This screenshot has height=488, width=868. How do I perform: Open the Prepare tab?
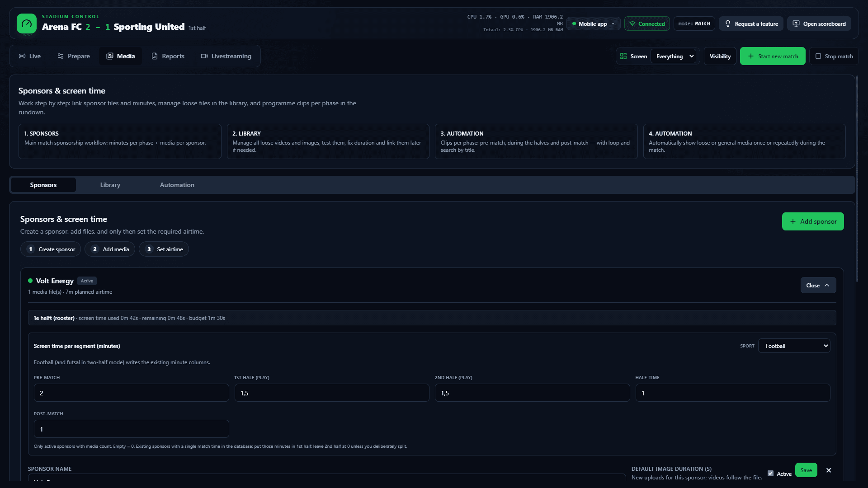[74, 56]
